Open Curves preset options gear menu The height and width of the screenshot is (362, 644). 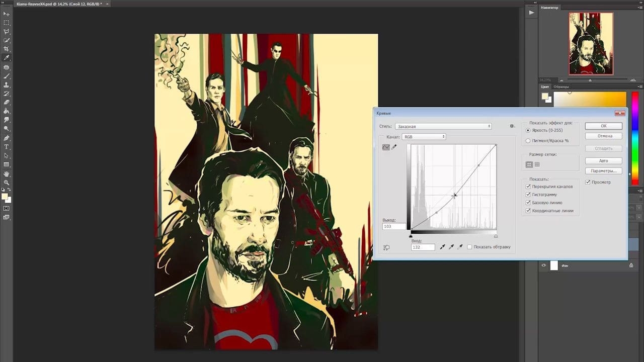pos(512,126)
